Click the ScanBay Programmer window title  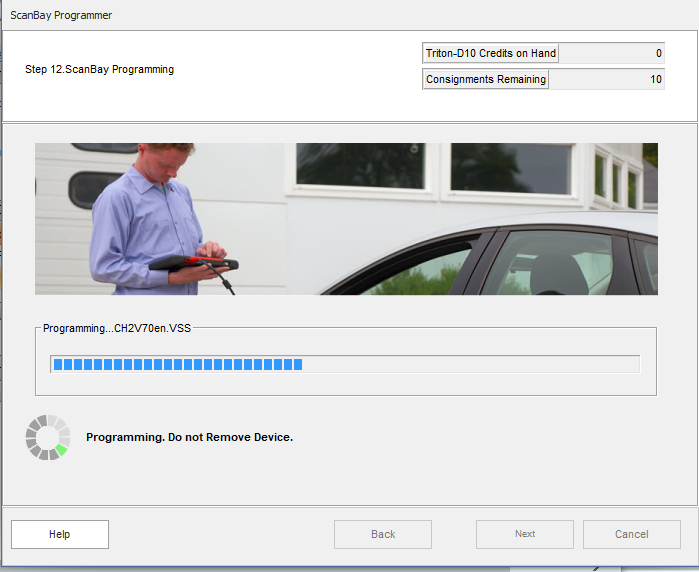(61, 15)
